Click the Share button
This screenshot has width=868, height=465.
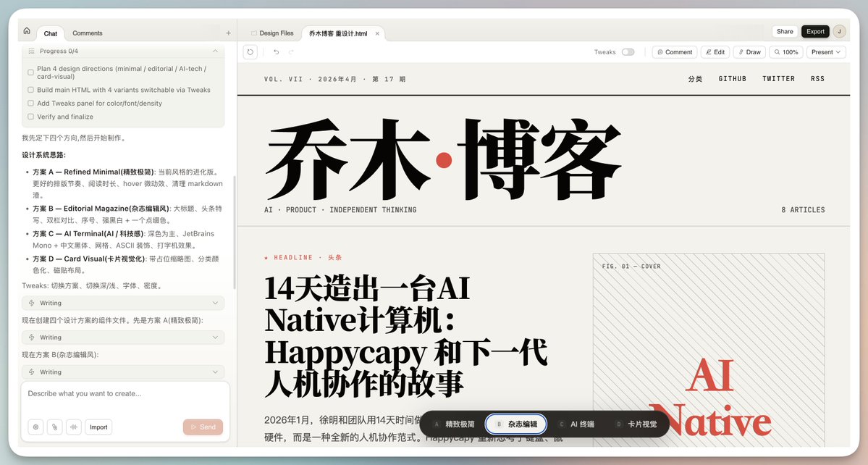[785, 32]
